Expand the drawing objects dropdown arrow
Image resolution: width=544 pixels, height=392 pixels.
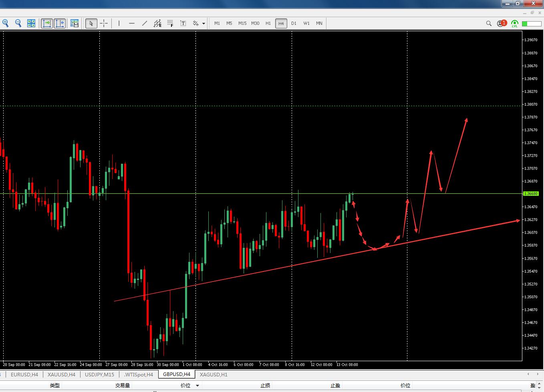(x=203, y=24)
